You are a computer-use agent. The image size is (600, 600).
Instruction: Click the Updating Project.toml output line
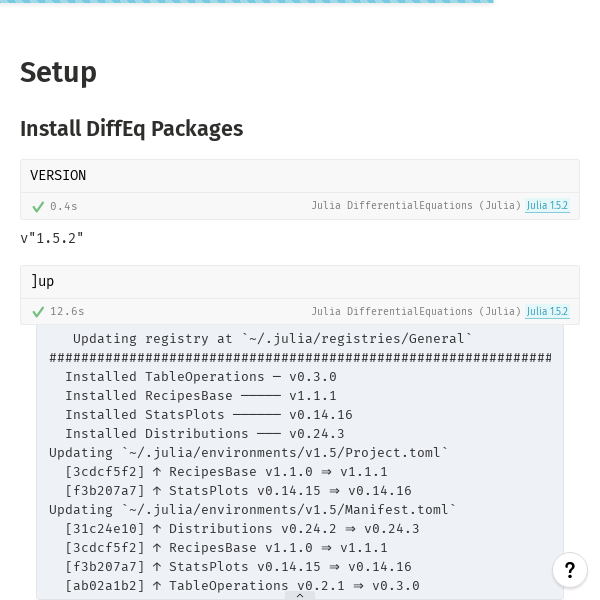point(248,453)
